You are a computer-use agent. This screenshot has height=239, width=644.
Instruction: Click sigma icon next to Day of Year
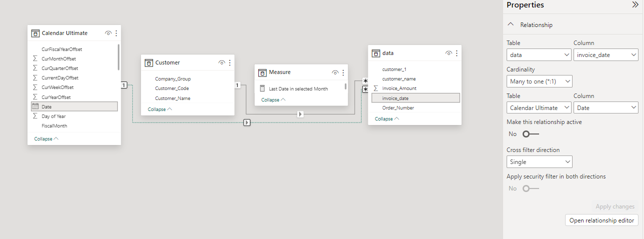(35, 116)
